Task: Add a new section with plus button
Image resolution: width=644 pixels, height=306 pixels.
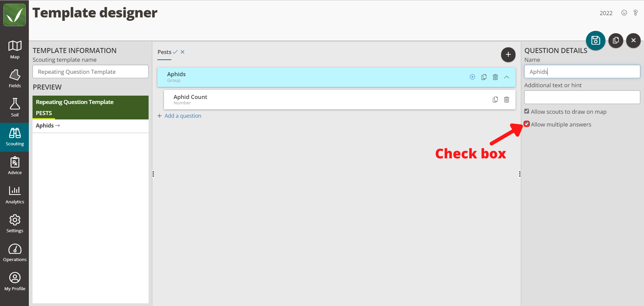Action: coord(508,55)
